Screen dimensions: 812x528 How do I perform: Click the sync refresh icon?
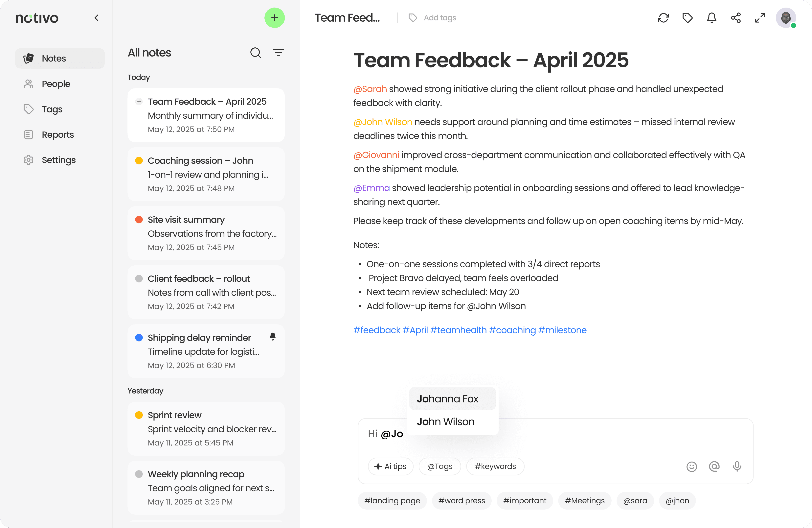coord(663,18)
